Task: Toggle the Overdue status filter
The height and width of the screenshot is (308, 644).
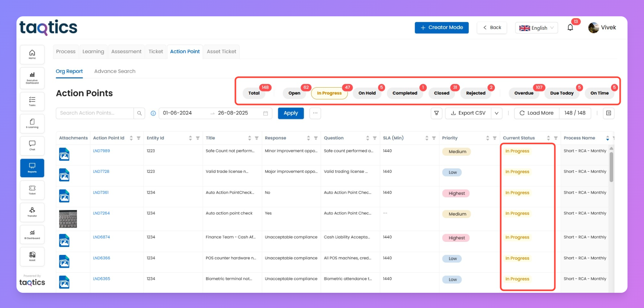Action: [x=523, y=93]
